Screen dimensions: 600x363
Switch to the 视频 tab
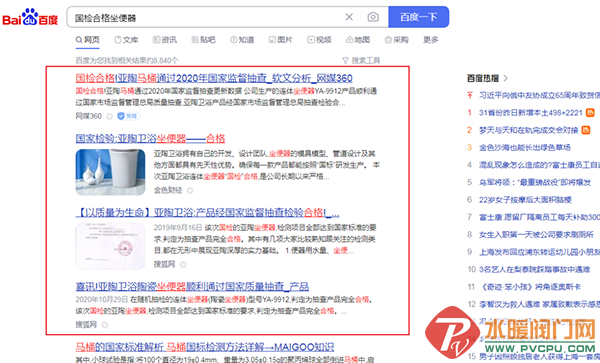pos(319,39)
